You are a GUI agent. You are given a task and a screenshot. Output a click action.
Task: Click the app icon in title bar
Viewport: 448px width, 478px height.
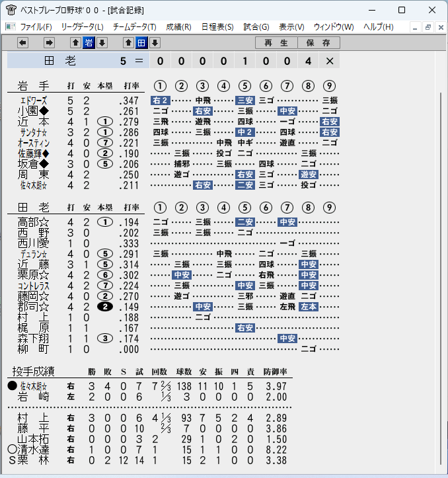pyautogui.click(x=11, y=10)
